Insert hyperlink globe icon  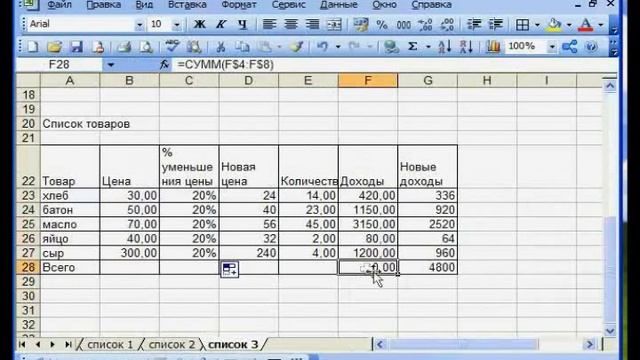(x=391, y=47)
